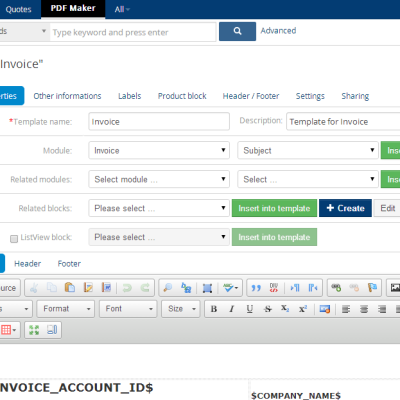
Task: Open the Insert Table icon dropdown
Action: click(9, 330)
